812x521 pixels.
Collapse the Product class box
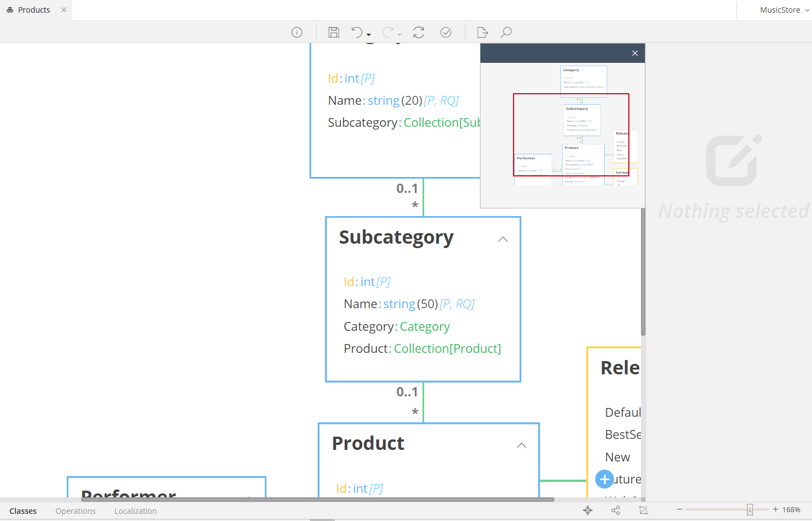pos(521,445)
